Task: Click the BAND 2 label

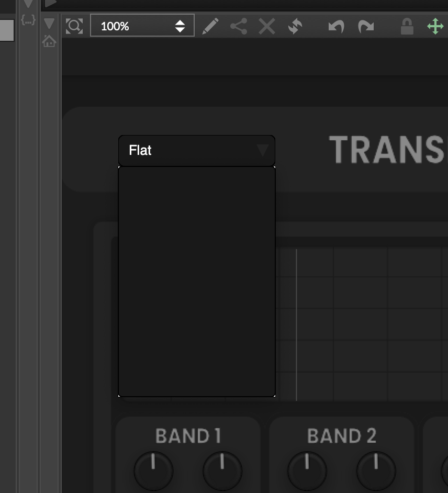Action: tap(341, 436)
